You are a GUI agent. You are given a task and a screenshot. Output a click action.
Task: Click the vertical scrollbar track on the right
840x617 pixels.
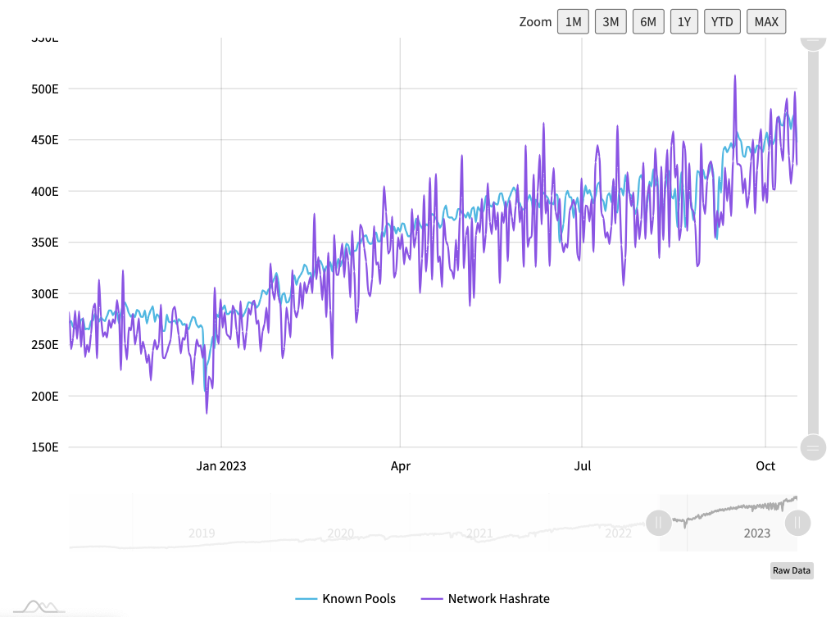click(x=812, y=246)
